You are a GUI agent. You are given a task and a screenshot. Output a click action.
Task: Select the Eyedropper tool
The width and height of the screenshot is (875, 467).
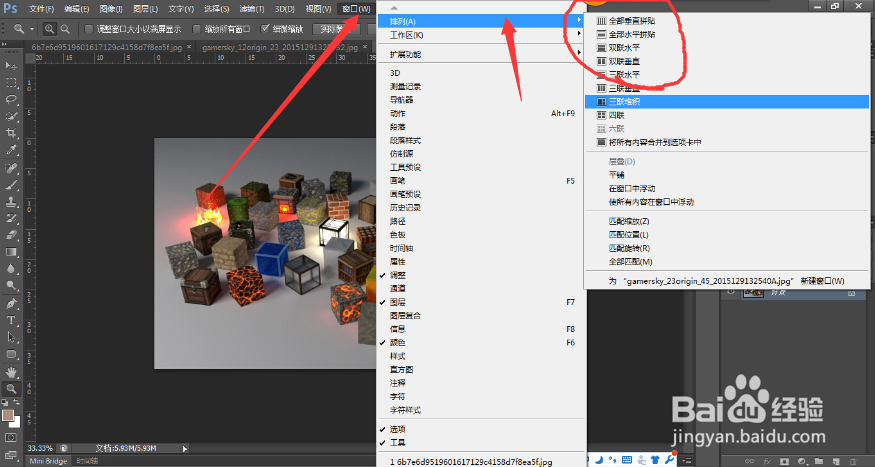(x=11, y=150)
